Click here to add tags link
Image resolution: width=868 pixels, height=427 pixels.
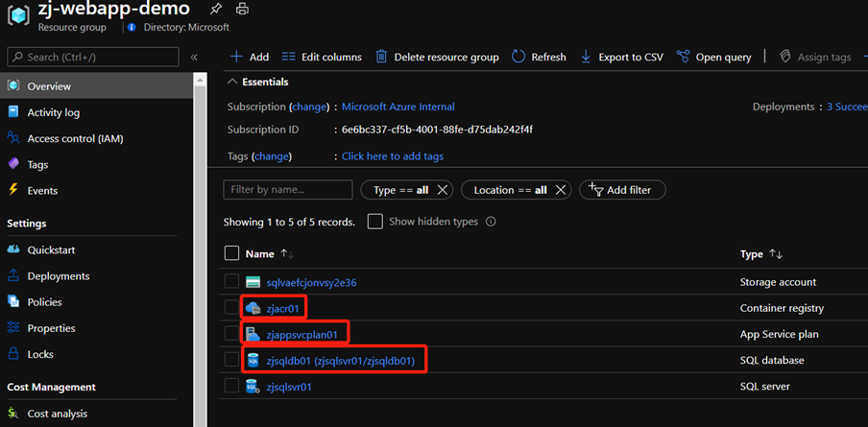tap(393, 156)
